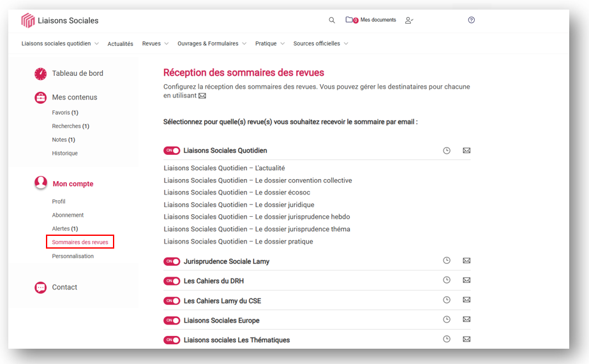The image size is (589, 364).
Task: Click the Mes contenus briefcase icon
Action: (41, 98)
